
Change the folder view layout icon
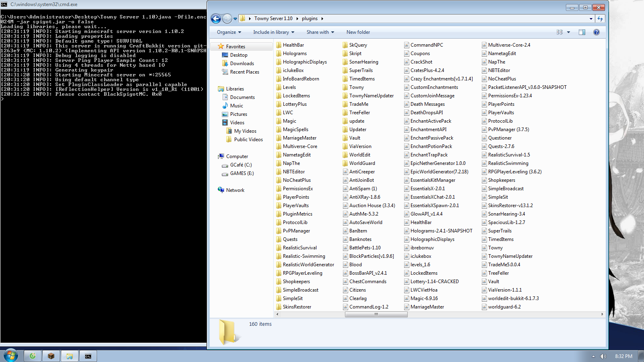[x=559, y=32]
